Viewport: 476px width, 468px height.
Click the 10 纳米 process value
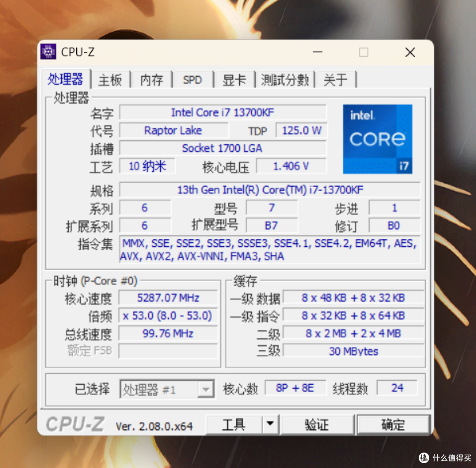pyautogui.click(x=148, y=166)
